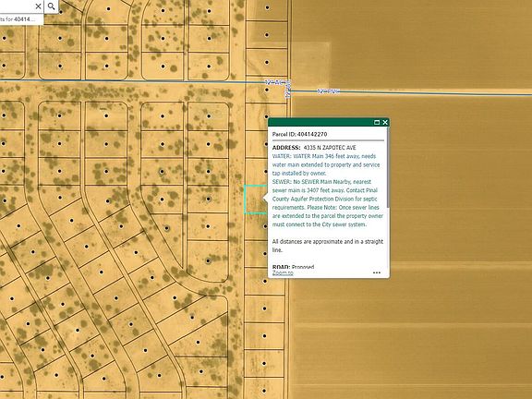Click the ROAD: Proposed text row

tap(293, 267)
